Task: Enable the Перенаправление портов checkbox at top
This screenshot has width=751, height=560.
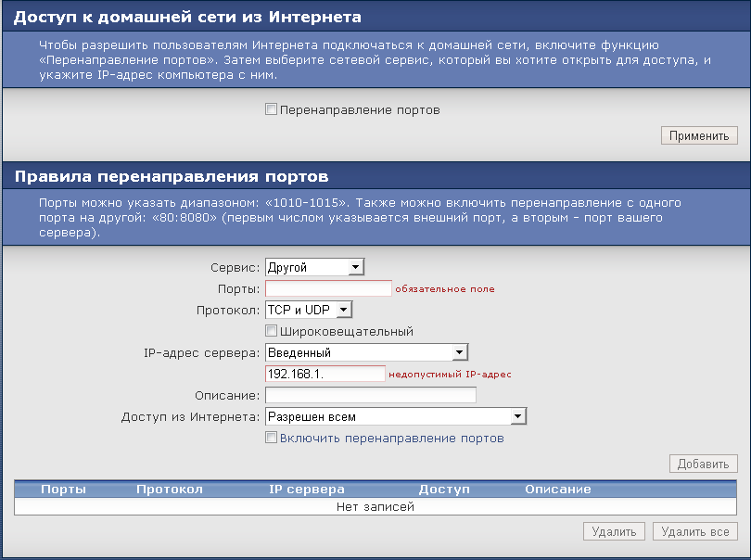Action: [272, 109]
